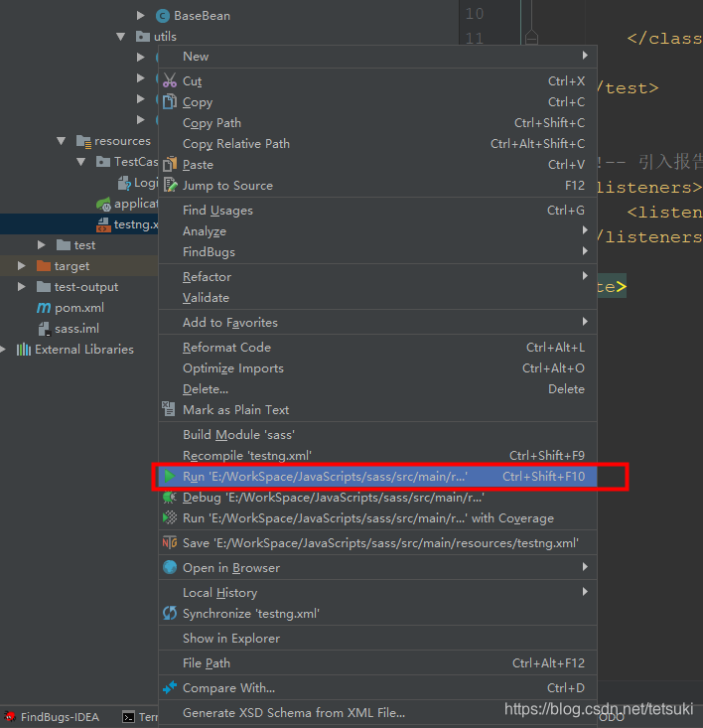Collapse the resources folder
Image resolution: width=703 pixels, height=728 pixels.
(62, 141)
